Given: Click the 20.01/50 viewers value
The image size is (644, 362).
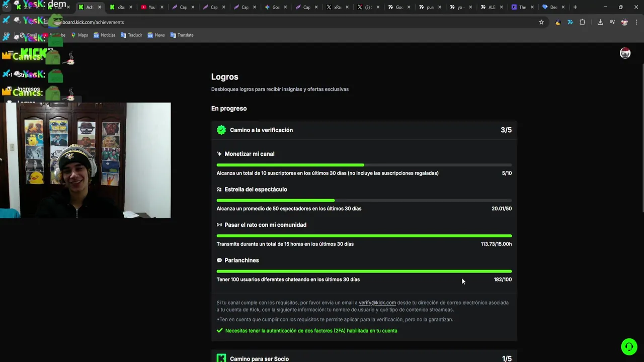Looking at the screenshot, I should (x=502, y=209).
